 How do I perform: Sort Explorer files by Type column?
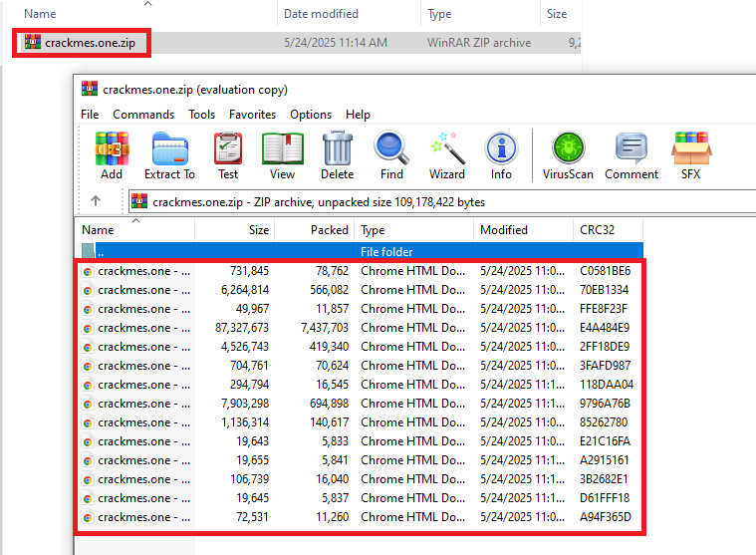point(480,14)
